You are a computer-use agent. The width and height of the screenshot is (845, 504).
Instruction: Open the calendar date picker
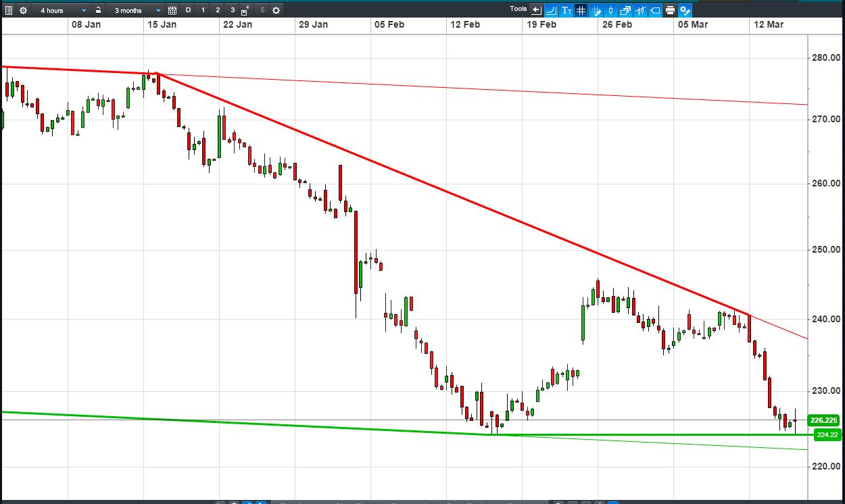172,10
